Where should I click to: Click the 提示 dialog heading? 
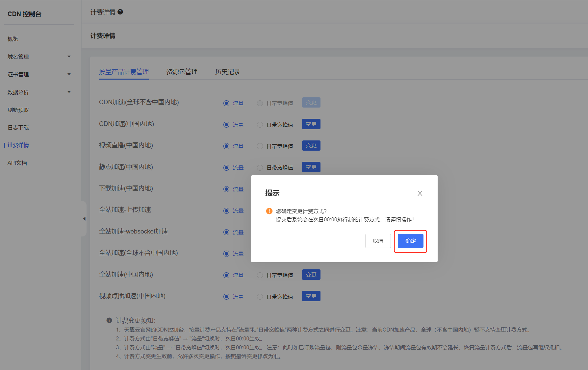[272, 193]
